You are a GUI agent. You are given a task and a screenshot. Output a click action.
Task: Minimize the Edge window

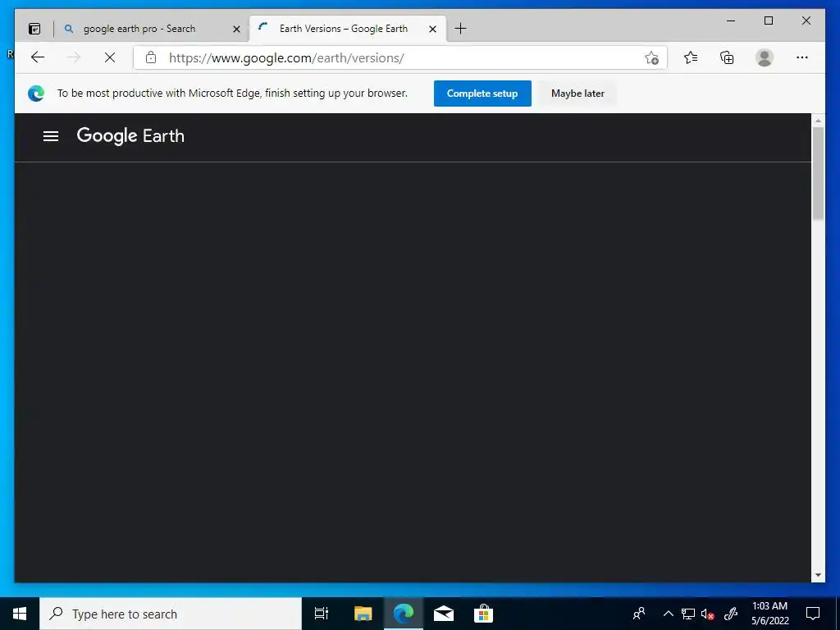pyautogui.click(x=731, y=21)
